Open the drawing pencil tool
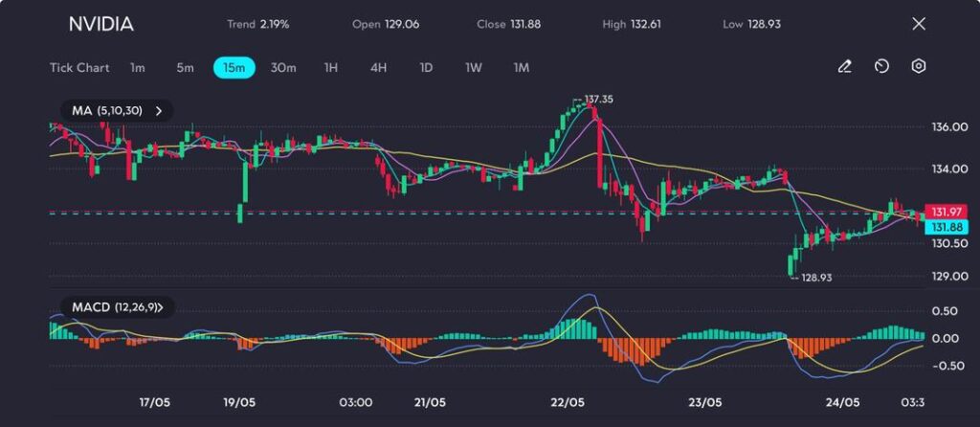This screenshot has width=980, height=427. pos(844,67)
